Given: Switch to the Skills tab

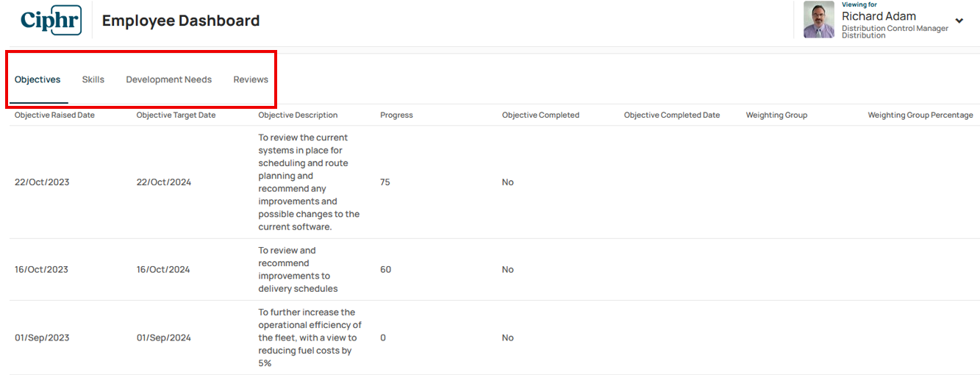Looking at the screenshot, I should pos(93,79).
